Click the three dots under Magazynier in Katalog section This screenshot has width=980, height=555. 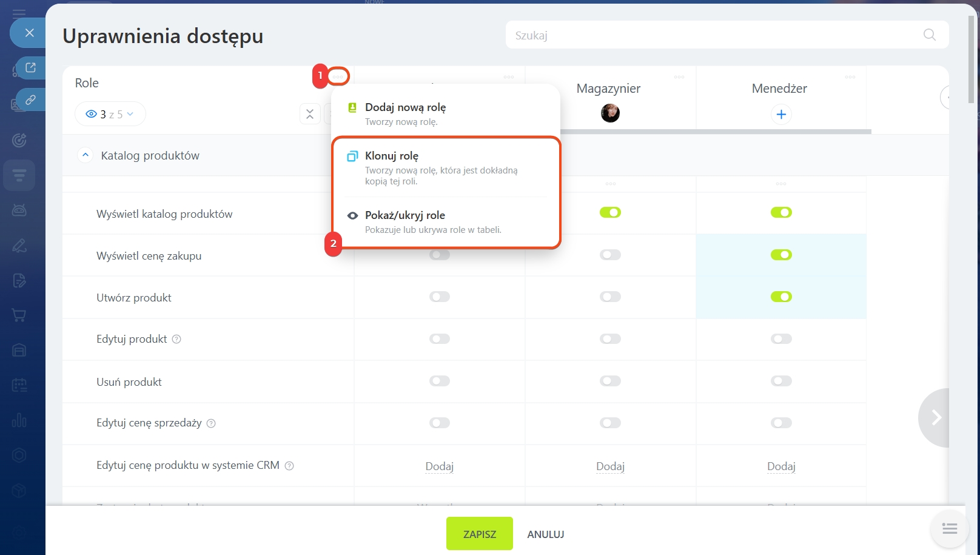click(x=611, y=184)
